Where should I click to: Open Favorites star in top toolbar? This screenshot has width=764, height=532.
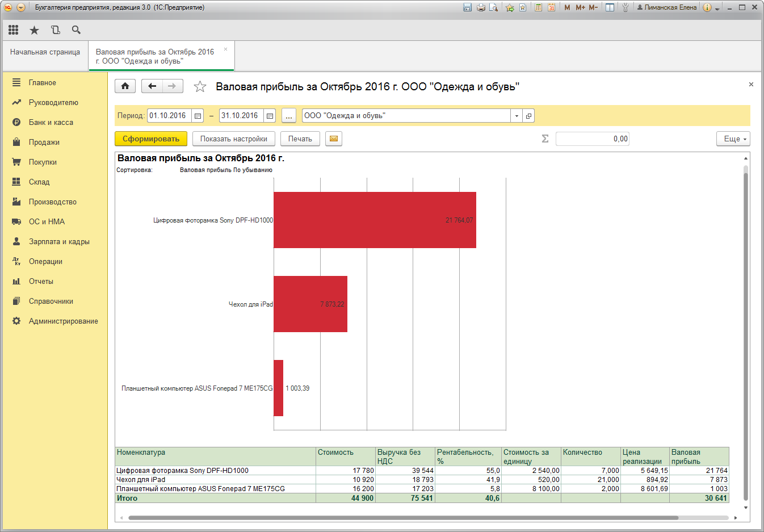[35, 30]
